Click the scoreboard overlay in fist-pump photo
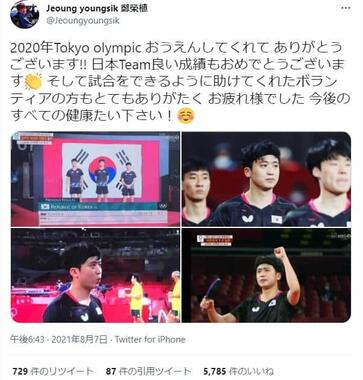 click(214, 240)
